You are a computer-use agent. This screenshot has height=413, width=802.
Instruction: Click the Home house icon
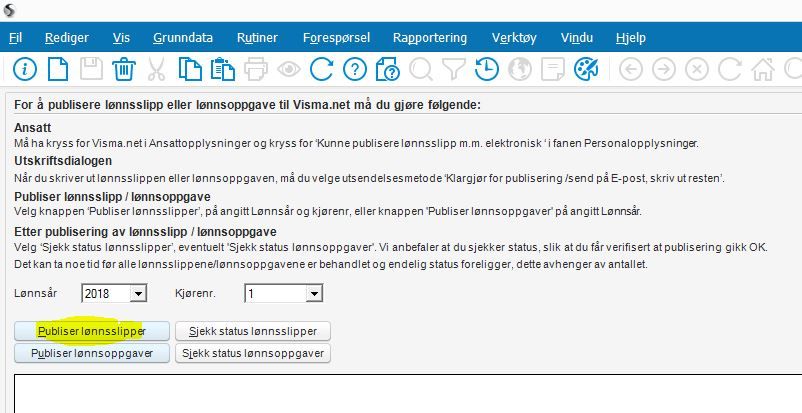coord(763,69)
